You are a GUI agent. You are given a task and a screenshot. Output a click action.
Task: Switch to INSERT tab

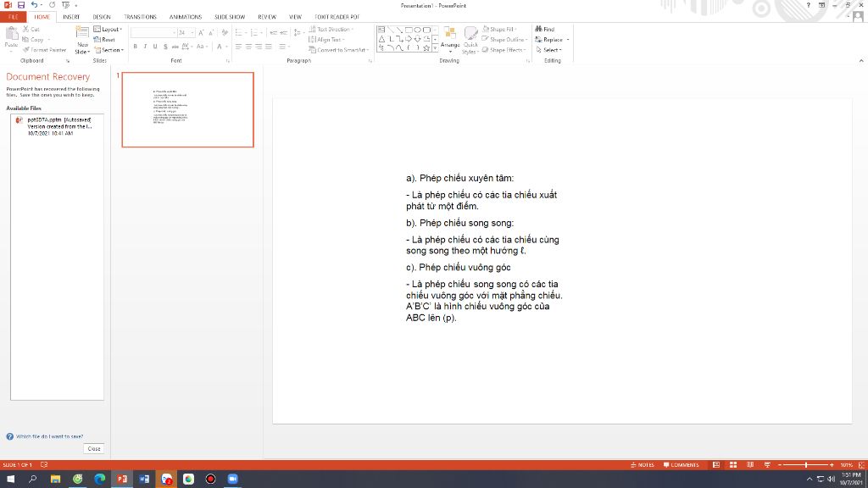(x=71, y=17)
